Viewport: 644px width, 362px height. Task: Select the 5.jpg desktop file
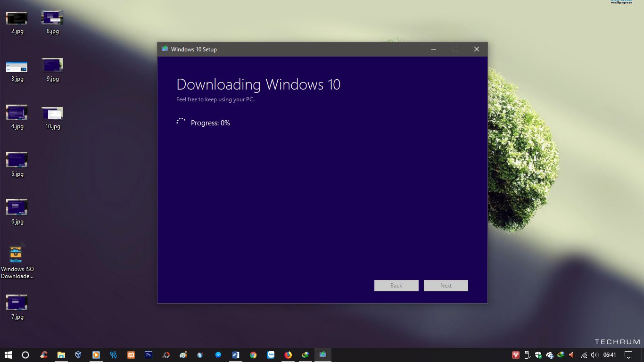17,165
